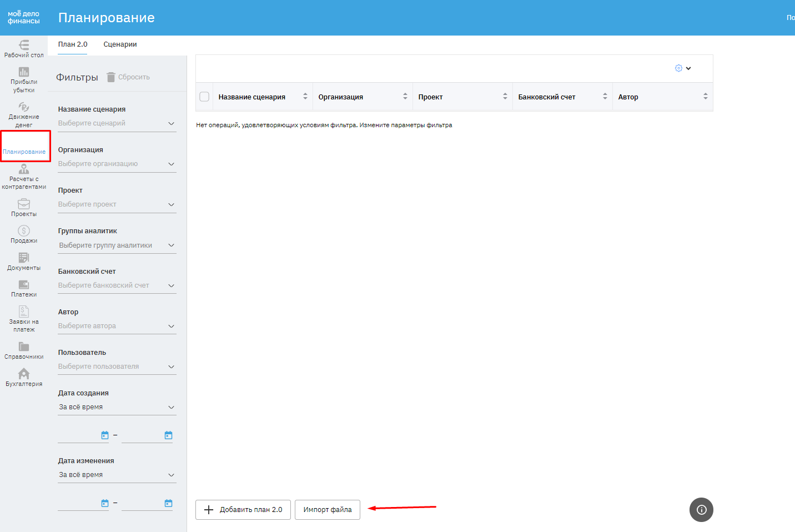This screenshot has width=795, height=532.
Task: Click the Организация column header
Action: click(x=341, y=97)
